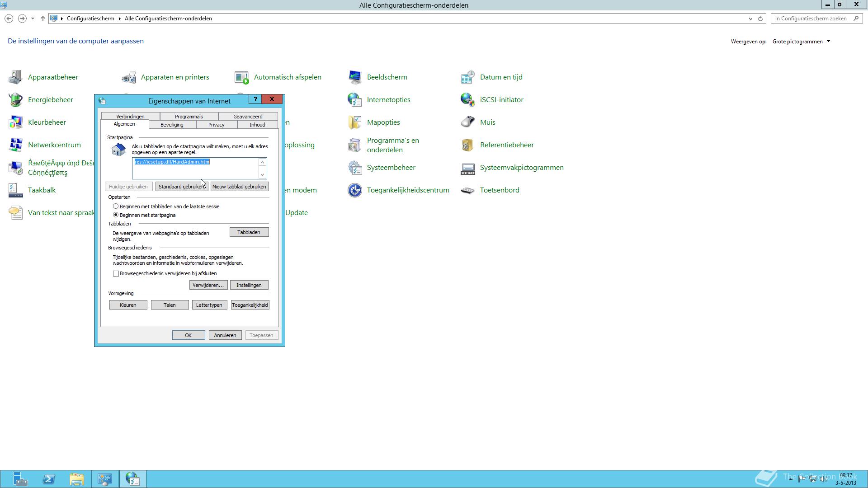The width and height of the screenshot is (868, 488).
Task: Click 'Nieuw tabblad gebruiken' button
Action: click(x=239, y=187)
